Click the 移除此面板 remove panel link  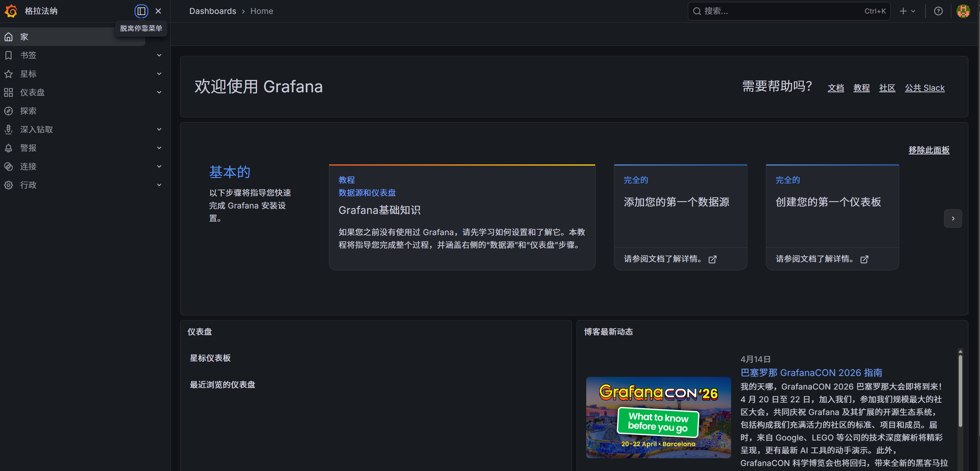[929, 150]
